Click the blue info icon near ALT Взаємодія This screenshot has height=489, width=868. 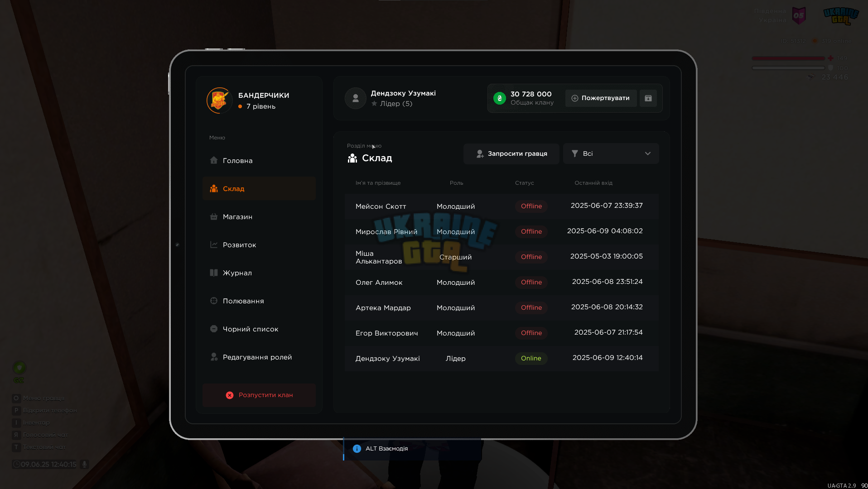[357, 449]
